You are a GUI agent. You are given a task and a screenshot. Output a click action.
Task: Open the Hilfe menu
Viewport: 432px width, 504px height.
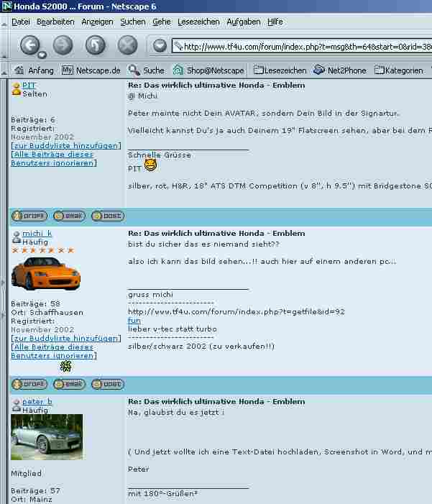click(275, 22)
